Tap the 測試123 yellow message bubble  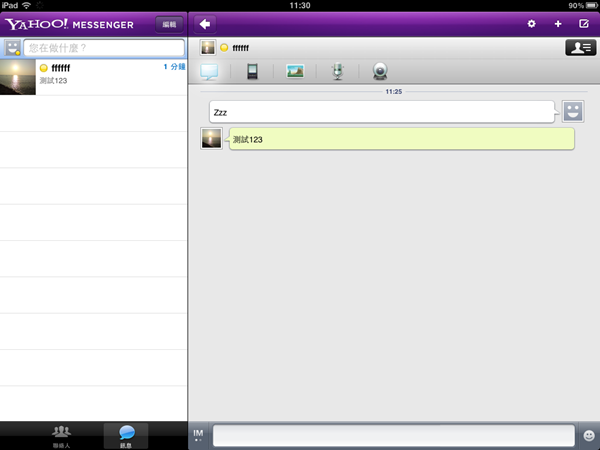tap(402, 139)
